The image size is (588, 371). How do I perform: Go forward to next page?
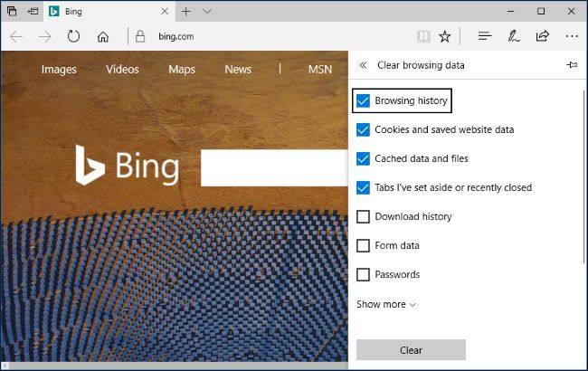[x=45, y=36]
